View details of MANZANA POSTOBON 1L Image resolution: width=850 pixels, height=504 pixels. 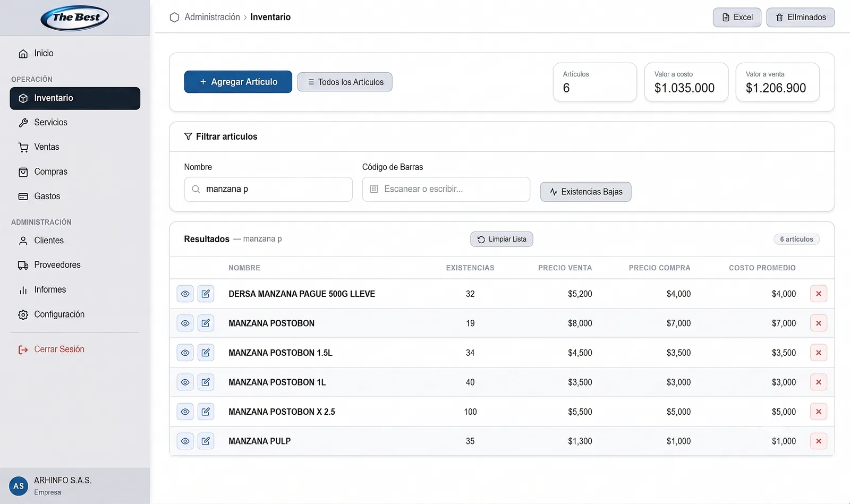[x=185, y=382]
